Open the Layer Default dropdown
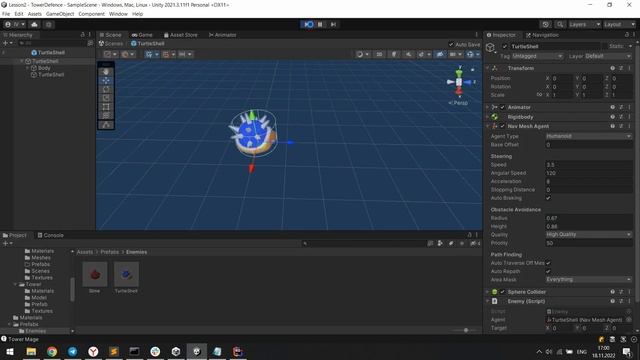Screen dimensions: 640x360 pyautogui.click(x=608, y=56)
